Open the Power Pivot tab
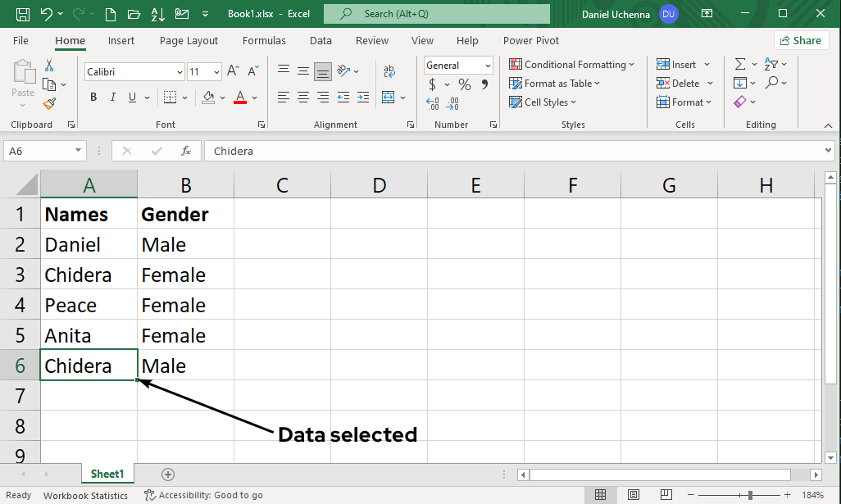Viewport: 841px width, 504px height. [530, 40]
